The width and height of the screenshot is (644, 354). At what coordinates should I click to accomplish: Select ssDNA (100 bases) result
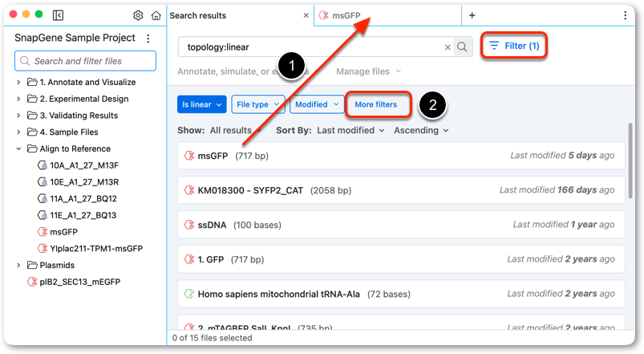[401, 225]
